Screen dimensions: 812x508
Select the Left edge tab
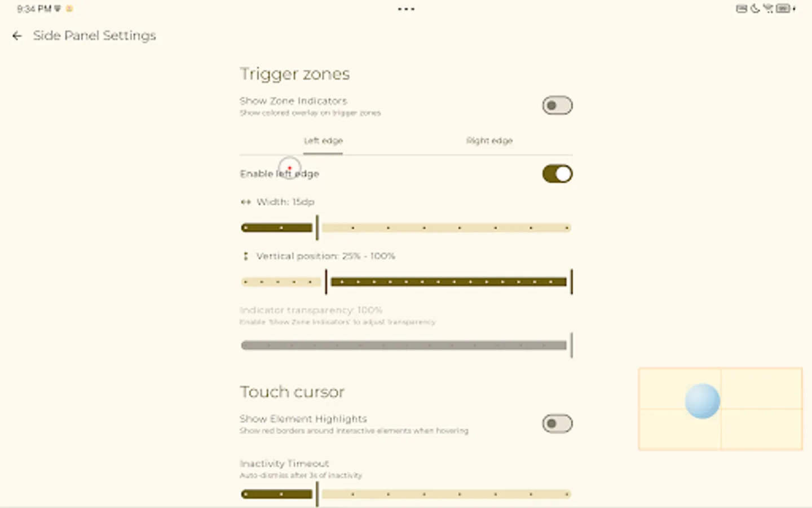(323, 141)
